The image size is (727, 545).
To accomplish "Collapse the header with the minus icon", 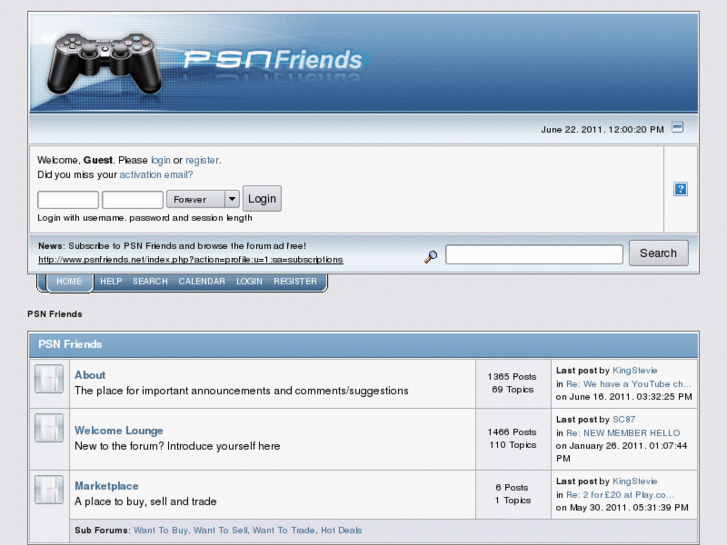I will point(677,127).
